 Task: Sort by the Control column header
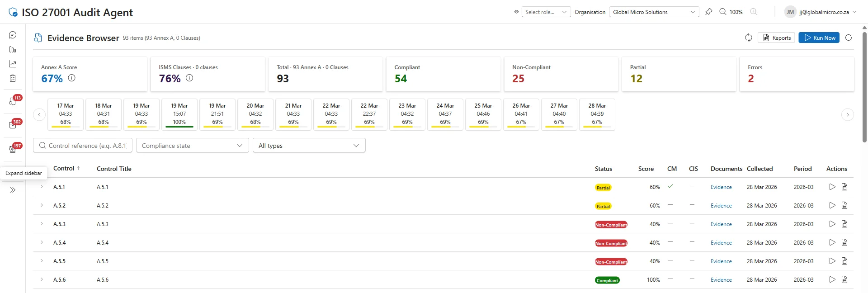(x=66, y=168)
